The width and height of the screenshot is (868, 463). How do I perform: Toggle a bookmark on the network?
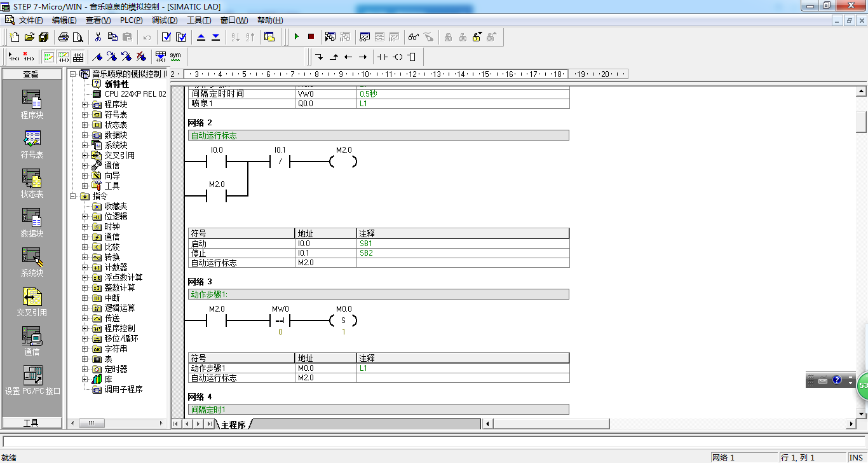pyautogui.click(x=97, y=57)
